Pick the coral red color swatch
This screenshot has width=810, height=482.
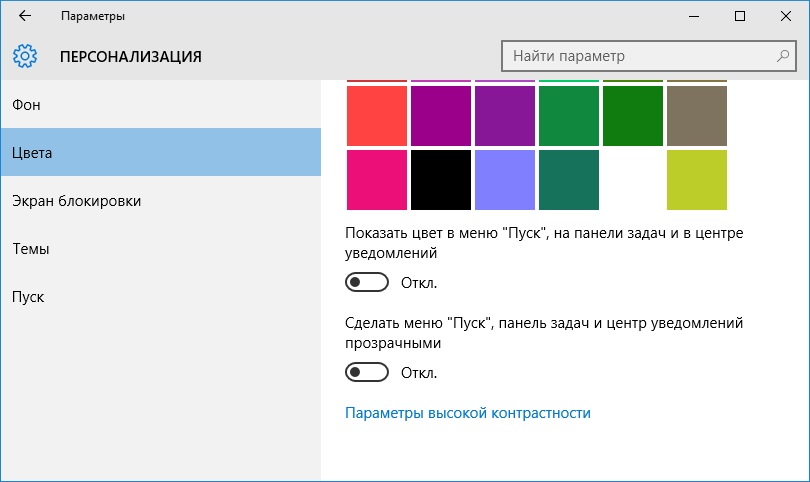point(377,116)
